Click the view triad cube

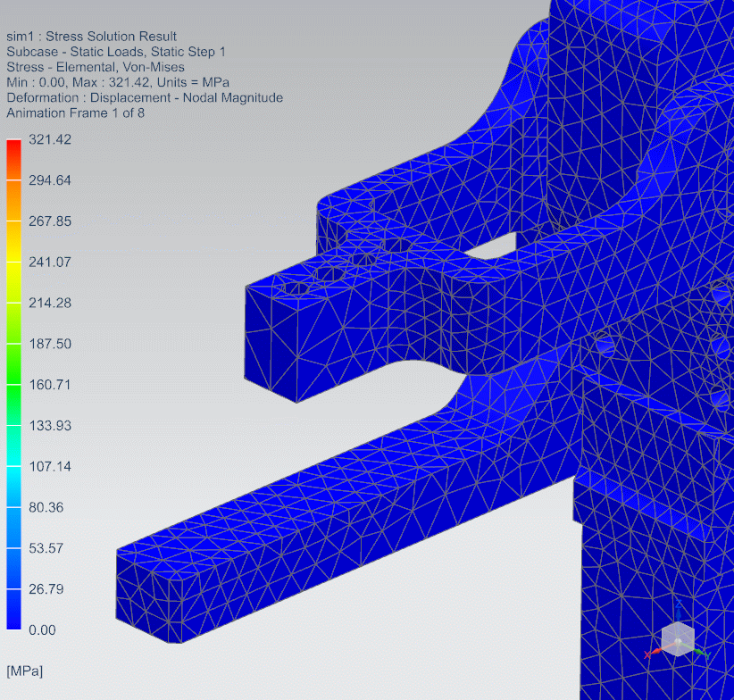(678, 638)
